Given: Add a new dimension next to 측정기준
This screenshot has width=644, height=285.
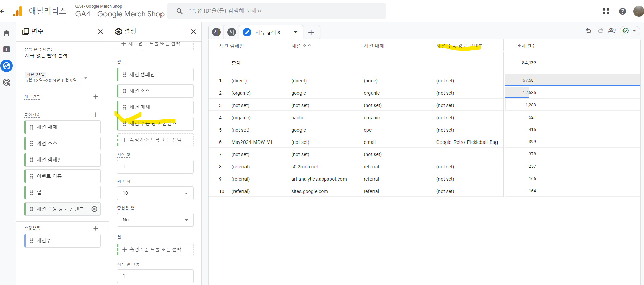Looking at the screenshot, I should coord(96,115).
